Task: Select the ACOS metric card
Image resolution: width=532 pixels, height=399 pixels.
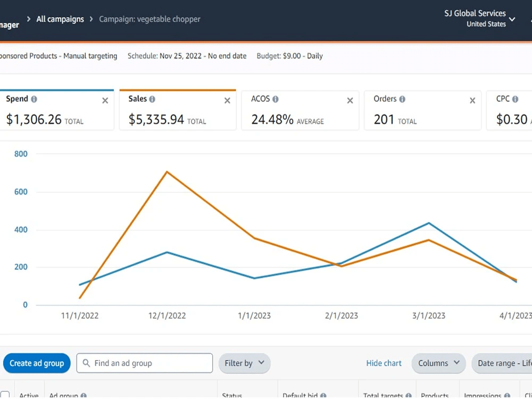Action: click(x=300, y=110)
